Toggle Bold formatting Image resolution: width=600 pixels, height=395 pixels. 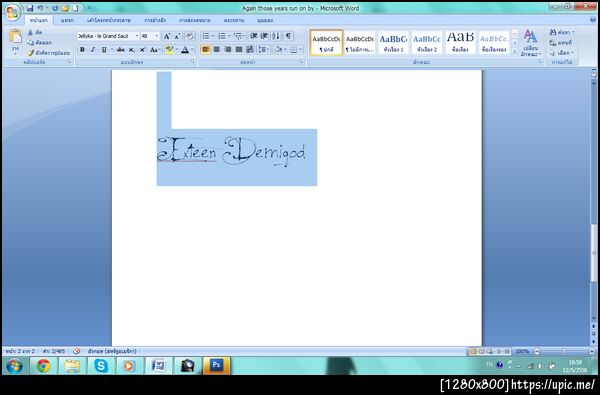click(82, 50)
